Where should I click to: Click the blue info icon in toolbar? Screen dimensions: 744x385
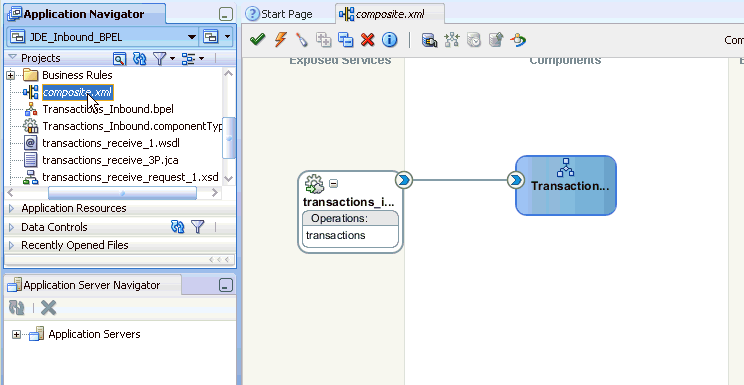tap(390, 40)
